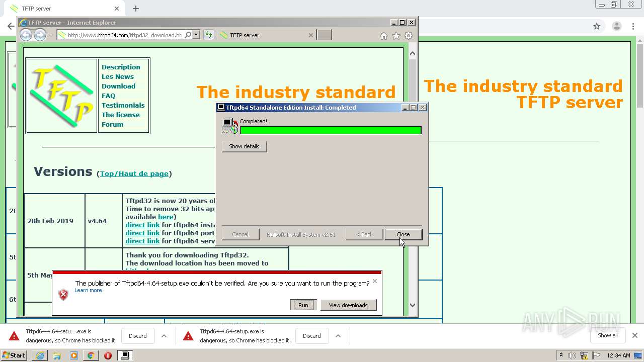Screen dimensions: 644x362
Task: Click Show all downloads in Chrome
Action: [608, 335]
